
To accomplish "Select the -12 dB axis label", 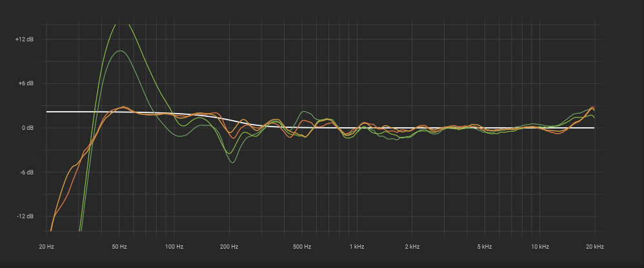I will click(x=25, y=216).
